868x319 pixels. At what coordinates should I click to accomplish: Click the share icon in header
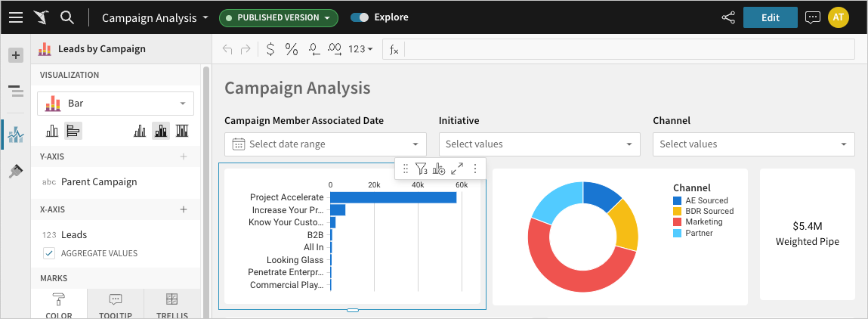pos(728,17)
